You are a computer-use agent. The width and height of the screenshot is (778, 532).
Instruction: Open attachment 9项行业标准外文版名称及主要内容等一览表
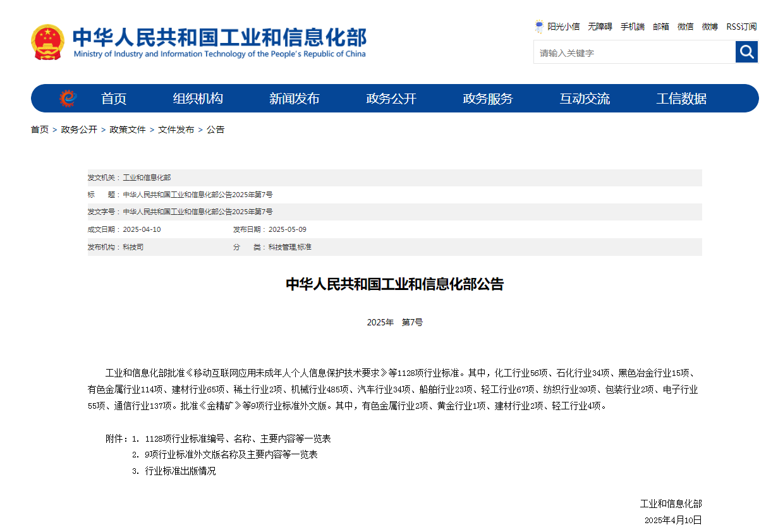(x=231, y=455)
